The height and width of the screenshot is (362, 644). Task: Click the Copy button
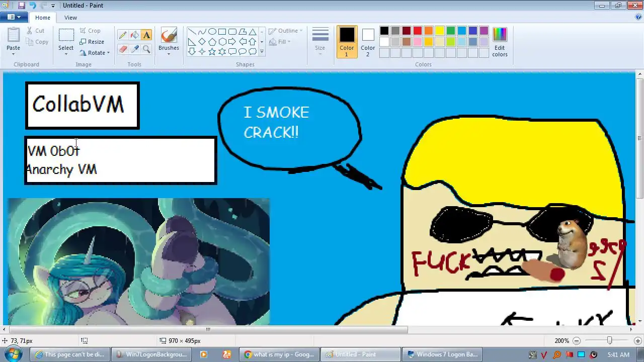(37, 42)
